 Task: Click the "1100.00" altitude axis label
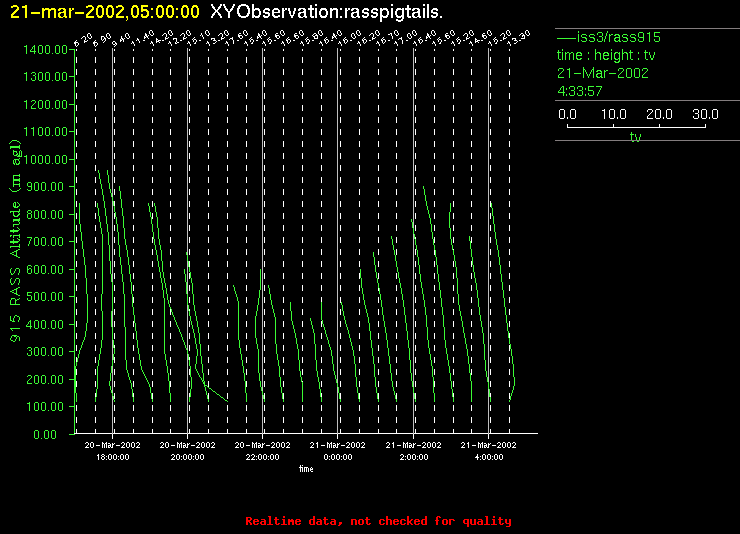[45, 132]
